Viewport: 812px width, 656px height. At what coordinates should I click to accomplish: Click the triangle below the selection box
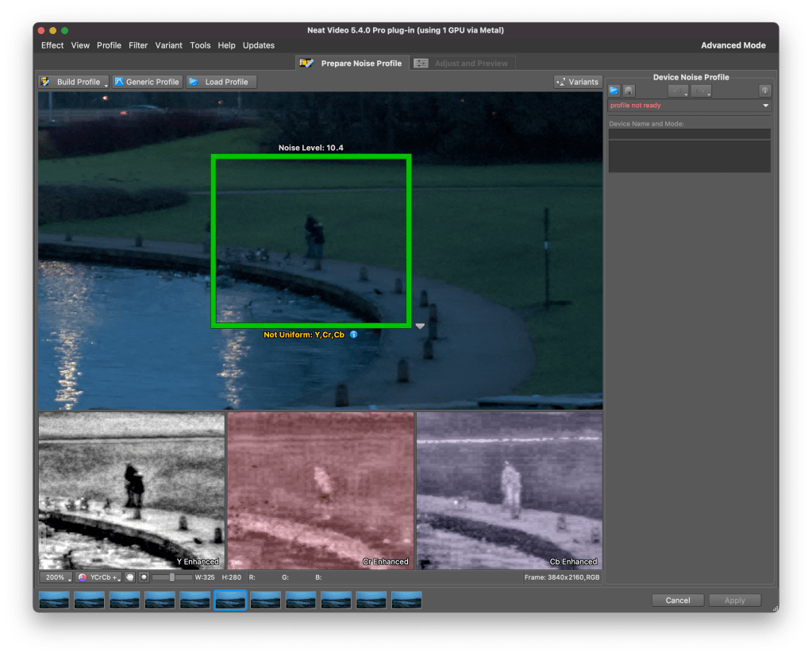click(x=420, y=326)
